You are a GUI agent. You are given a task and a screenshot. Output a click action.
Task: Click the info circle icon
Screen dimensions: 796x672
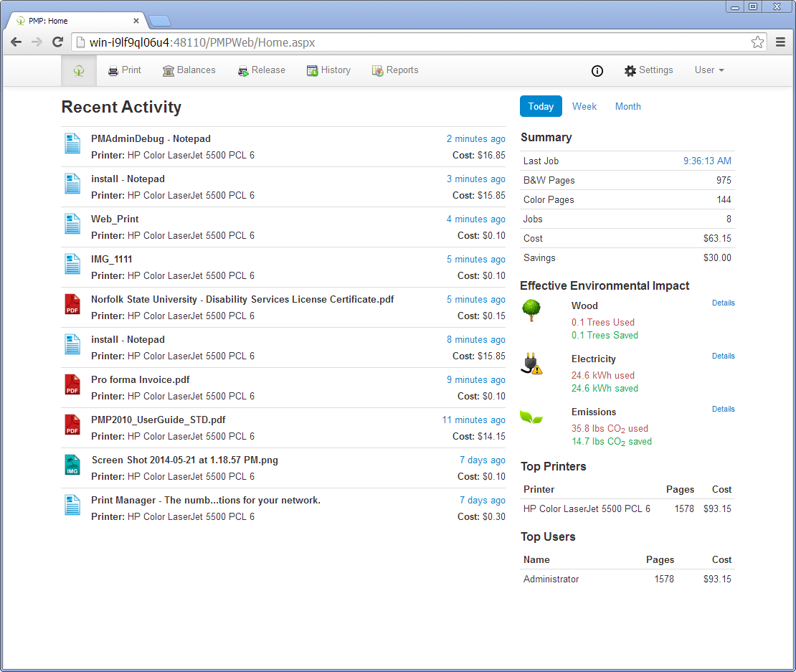[597, 71]
